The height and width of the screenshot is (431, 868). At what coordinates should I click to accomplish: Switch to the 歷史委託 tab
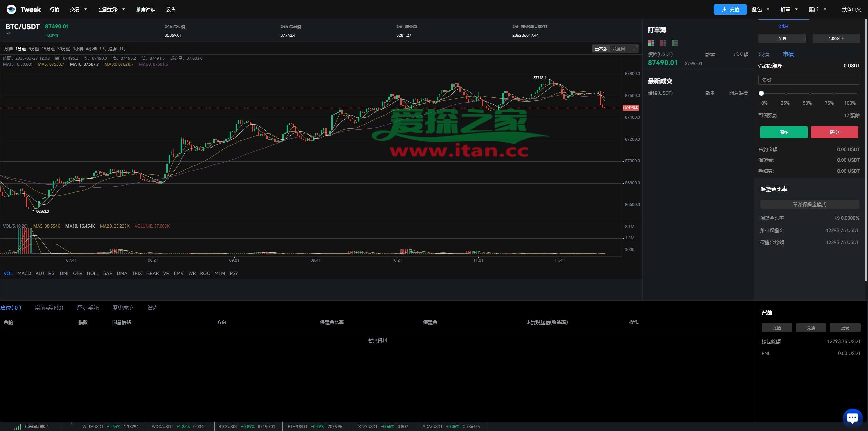click(x=87, y=308)
